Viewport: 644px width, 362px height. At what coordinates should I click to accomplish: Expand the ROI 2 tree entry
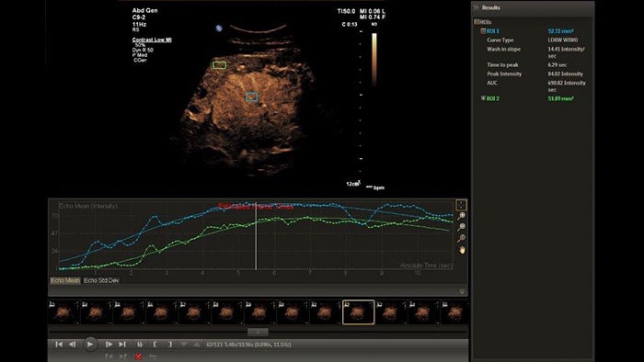pyautogui.click(x=483, y=98)
